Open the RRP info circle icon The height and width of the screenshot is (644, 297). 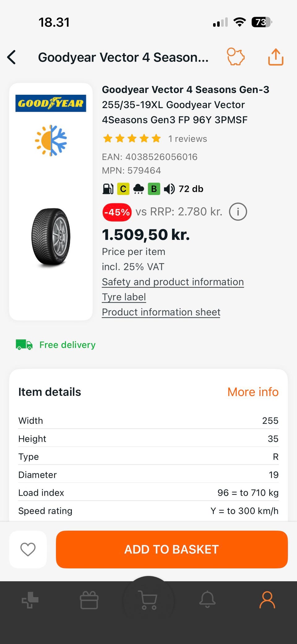pos(238,212)
